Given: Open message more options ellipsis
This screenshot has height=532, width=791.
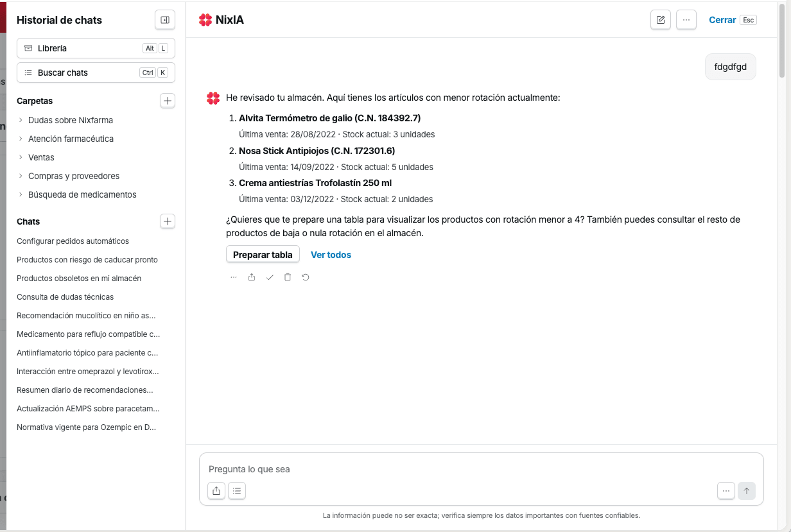Looking at the screenshot, I should point(234,277).
